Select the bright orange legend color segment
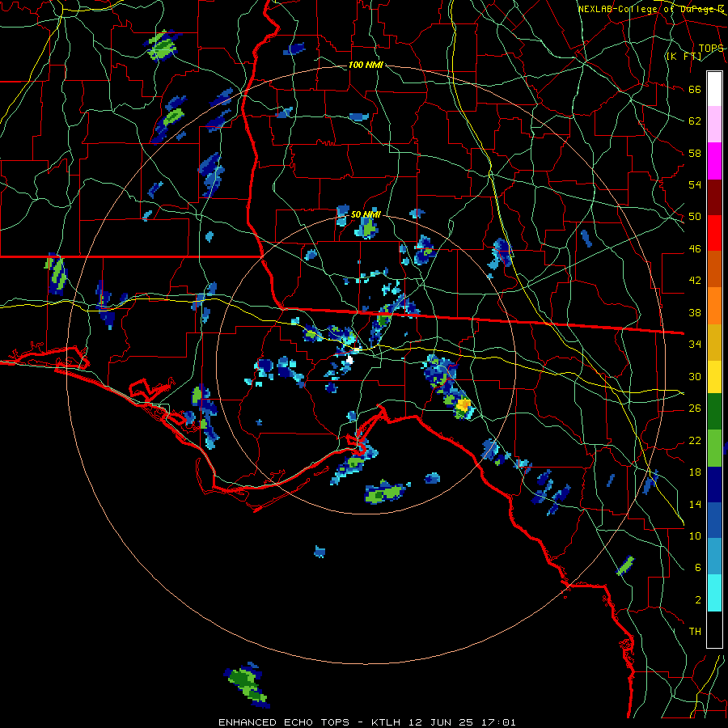Image resolution: width=728 pixels, height=728 pixels. 714,306
